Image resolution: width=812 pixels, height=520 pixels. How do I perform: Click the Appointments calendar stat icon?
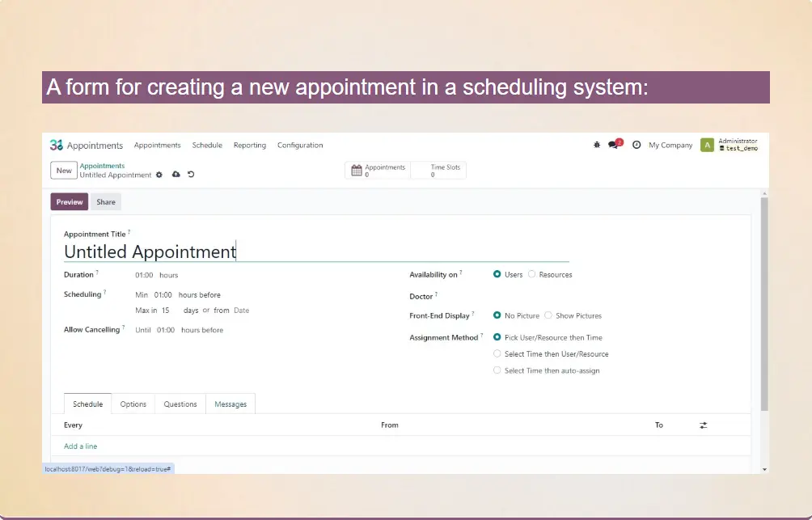pyautogui.click(x=357, y=171)
